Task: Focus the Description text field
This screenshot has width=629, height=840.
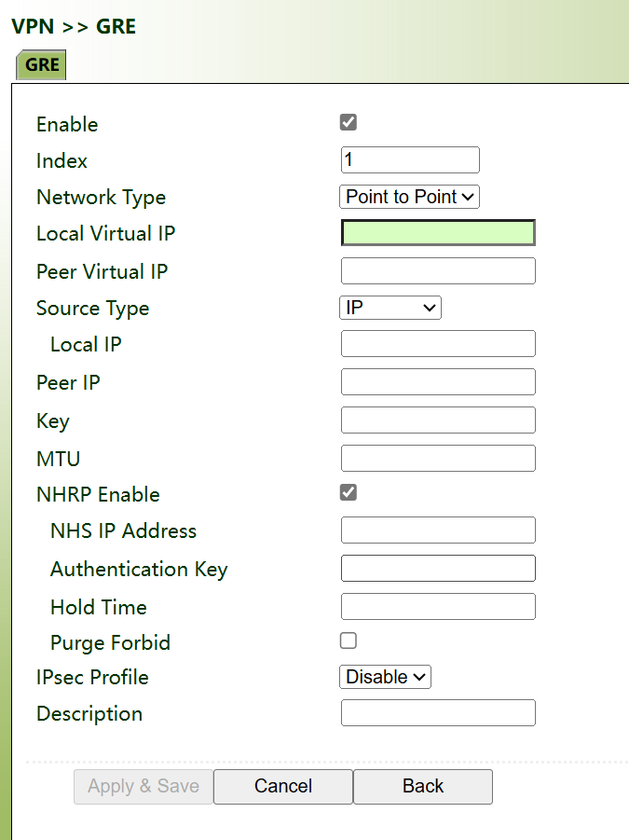Action: tap(438, 712)
